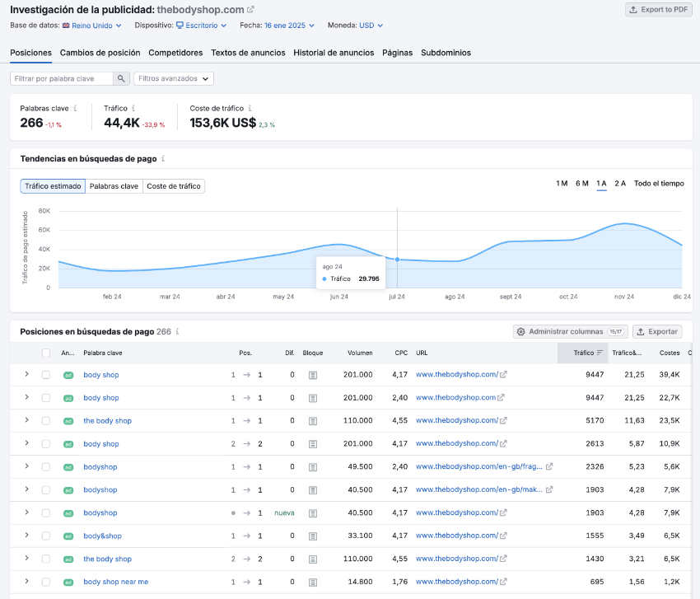The image size is (700, 599).
Task: Open external link icon in body&shop row
Action: (503, 536)
